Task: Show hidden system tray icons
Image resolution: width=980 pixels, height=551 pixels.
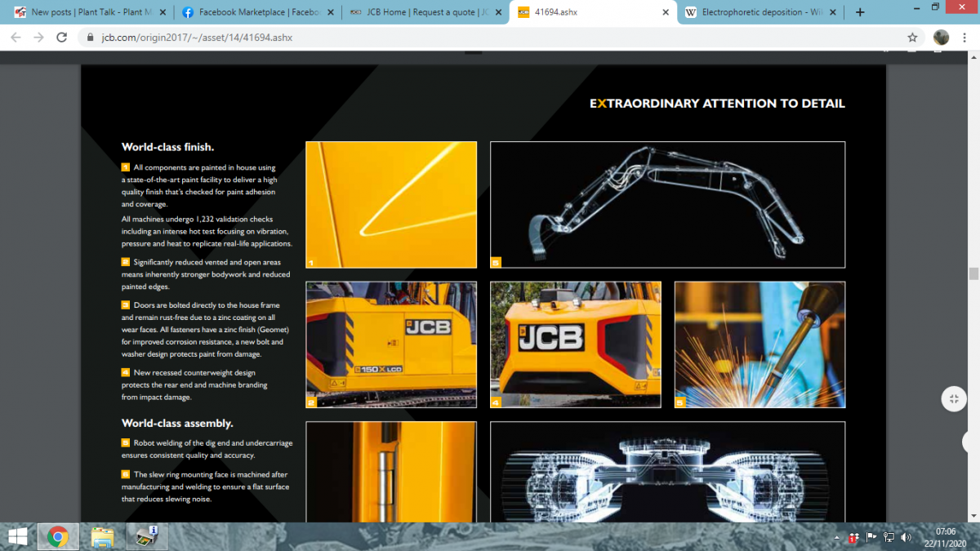Action: coord(837,537)
